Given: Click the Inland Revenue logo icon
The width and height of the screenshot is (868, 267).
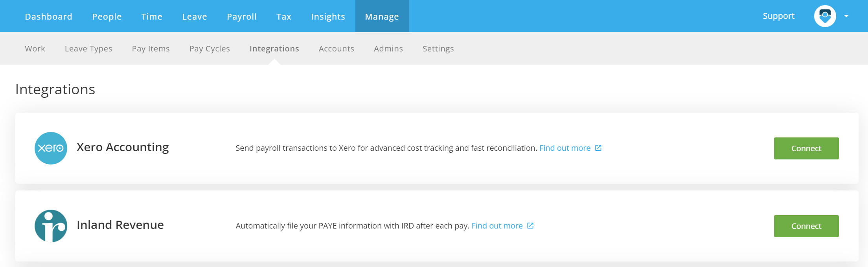Looking at the screenshot, I should pos(51,226).
